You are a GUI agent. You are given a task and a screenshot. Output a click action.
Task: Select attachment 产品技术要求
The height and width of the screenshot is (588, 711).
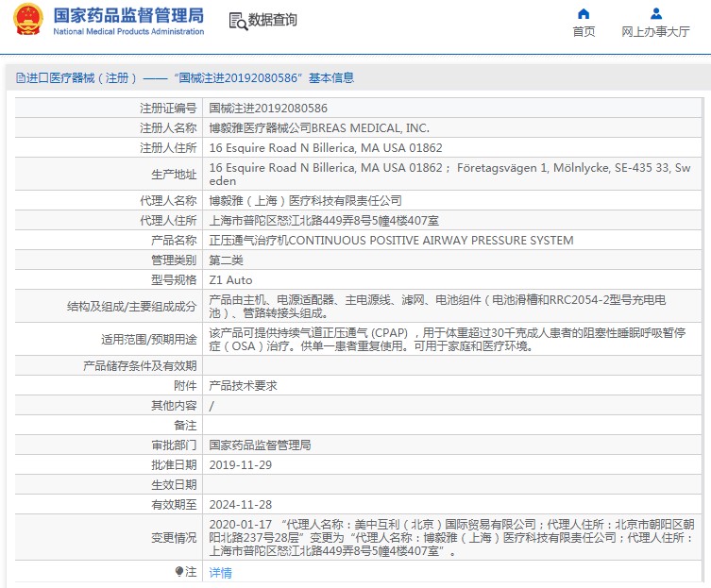(243, 386)
